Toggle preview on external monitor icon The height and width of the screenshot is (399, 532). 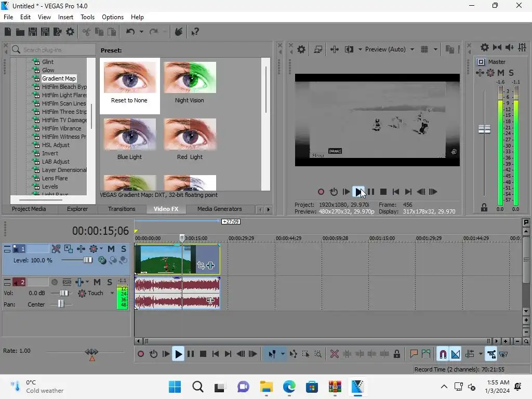tap(318, 49)
